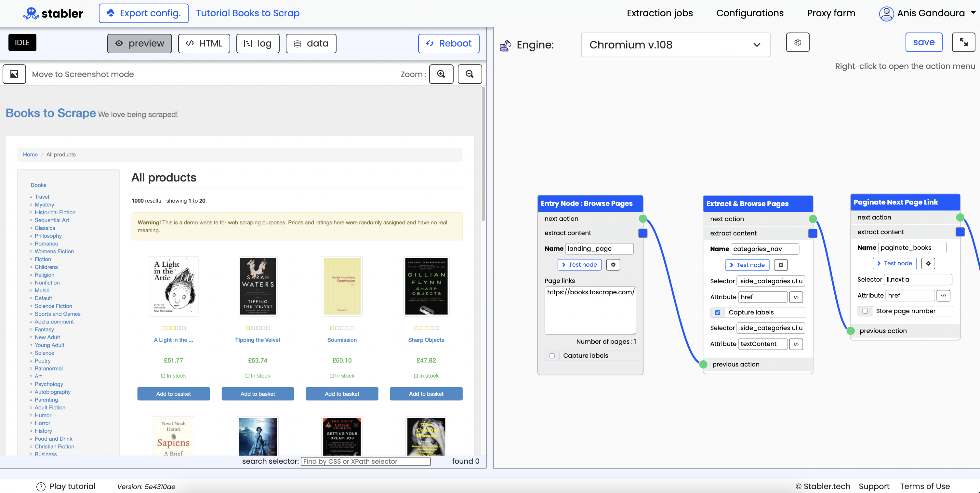Toggle fullscreen for the node editor
This screenshot has height=493, width=980.
963,42
